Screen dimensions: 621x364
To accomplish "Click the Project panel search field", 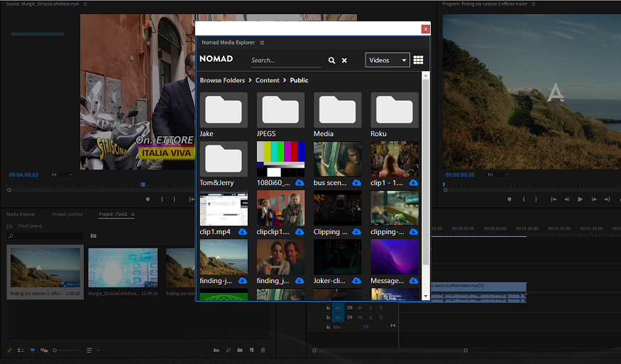I will point(45,236).
